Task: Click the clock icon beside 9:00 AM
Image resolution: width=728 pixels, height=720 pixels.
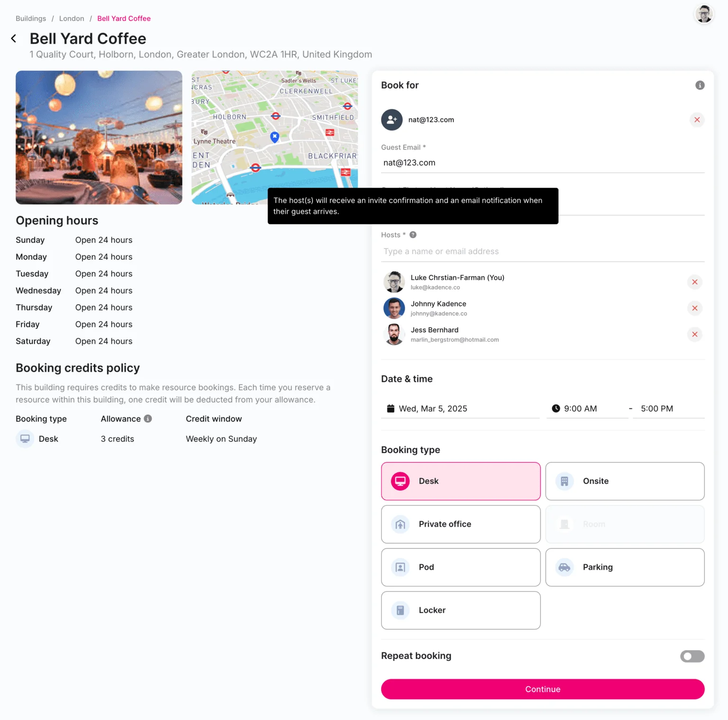Action: [x=556, y=409]
